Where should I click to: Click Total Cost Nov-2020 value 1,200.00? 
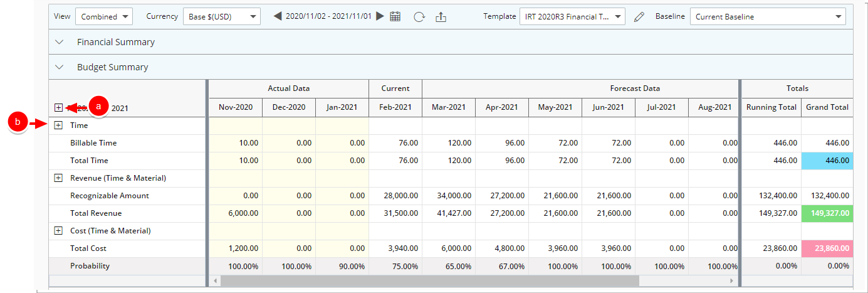243,248
